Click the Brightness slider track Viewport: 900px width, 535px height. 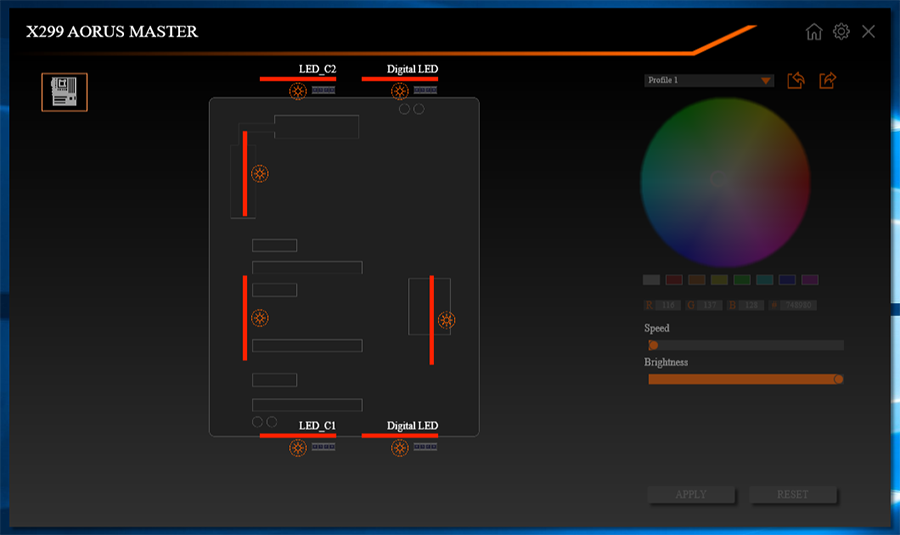coord(746,379)
